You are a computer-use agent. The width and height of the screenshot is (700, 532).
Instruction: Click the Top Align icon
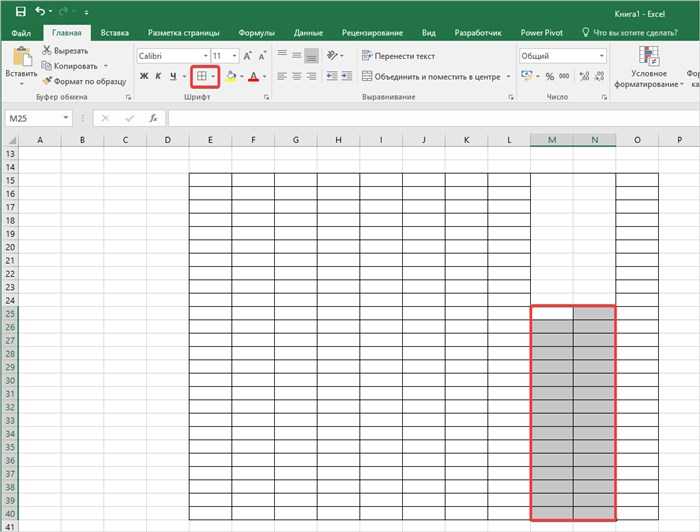click(x=282, y=55)
